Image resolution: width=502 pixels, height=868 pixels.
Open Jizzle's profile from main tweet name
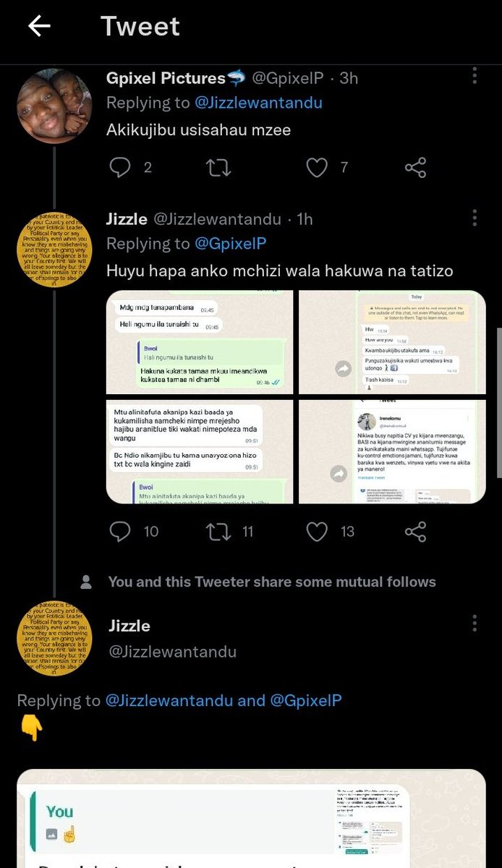pyautogui.click(x=129, y=626)
